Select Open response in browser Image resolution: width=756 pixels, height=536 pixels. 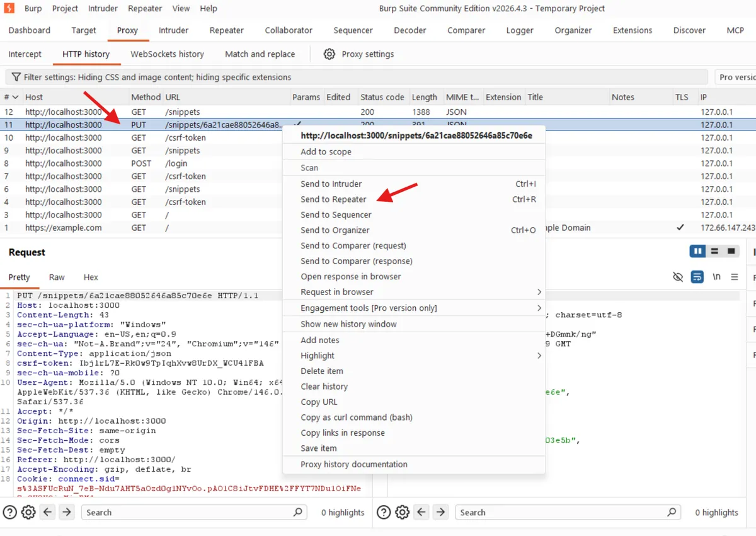click(x=414, y=276)
